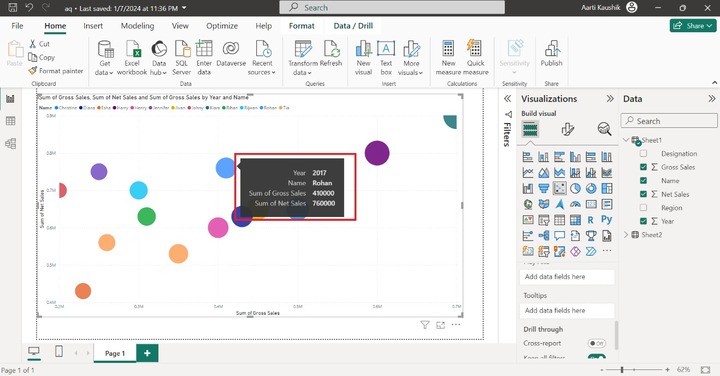Uncheck the Gross Sales field checkbox
This screenshot has height=376, width=720.
tap(643, 167)
